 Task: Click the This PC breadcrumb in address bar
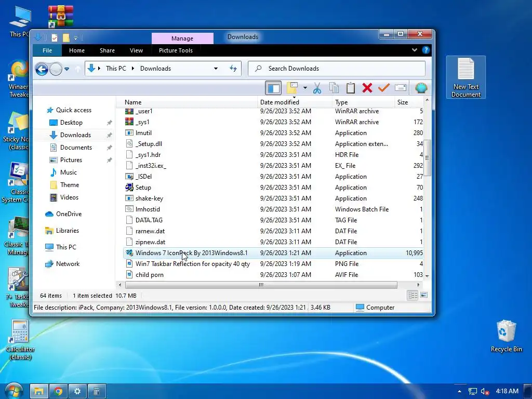(116, 69)
